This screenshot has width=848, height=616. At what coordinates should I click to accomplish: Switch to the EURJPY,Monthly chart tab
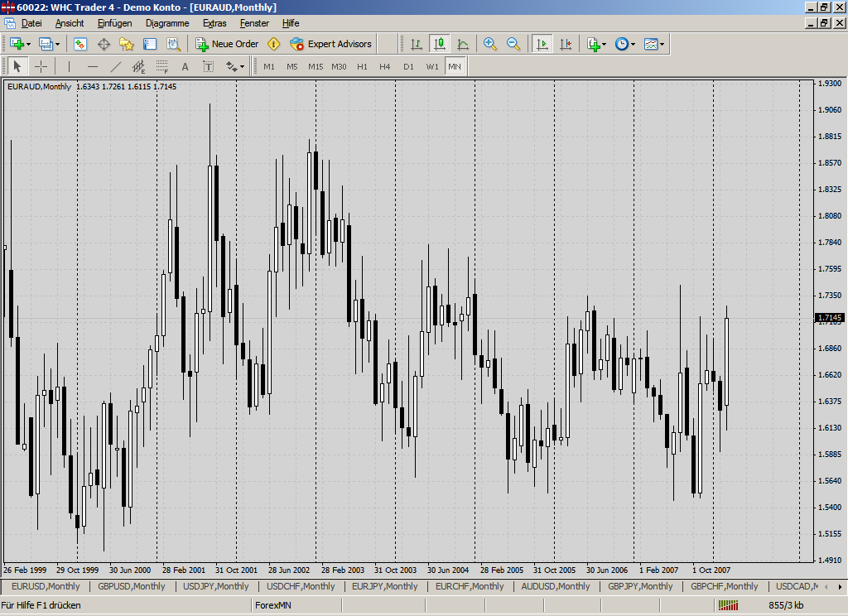384,586
